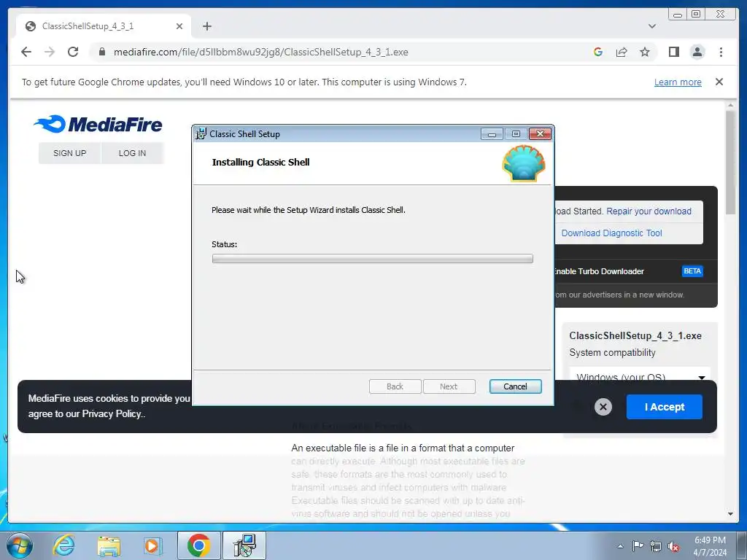Viewport: 747px width, 560px height.
Task: Bookmark this page with the star icon
Action: pos(645,52)
